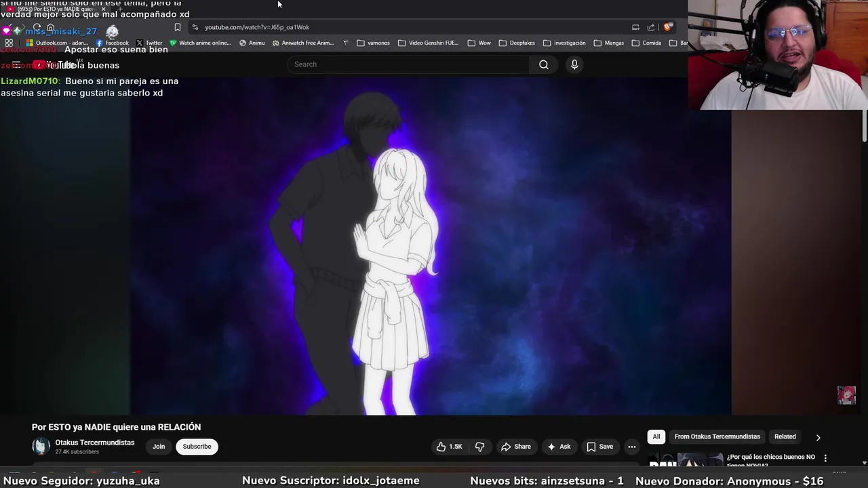868x488 pixels.
Task: Open the Aniwatch Free Anime bookmark
Action: pos(303,43)
